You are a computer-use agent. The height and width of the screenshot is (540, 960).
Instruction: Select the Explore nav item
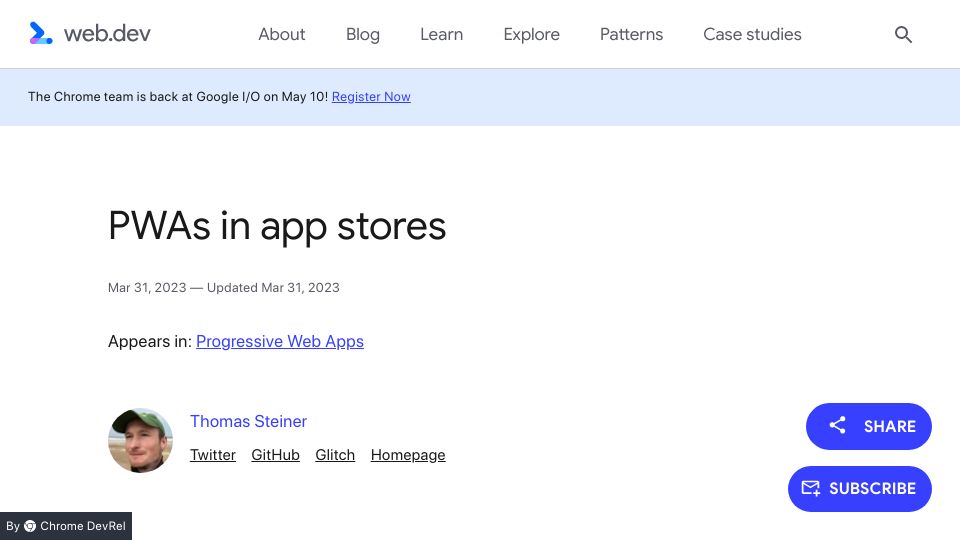click(x=531, y=34)
